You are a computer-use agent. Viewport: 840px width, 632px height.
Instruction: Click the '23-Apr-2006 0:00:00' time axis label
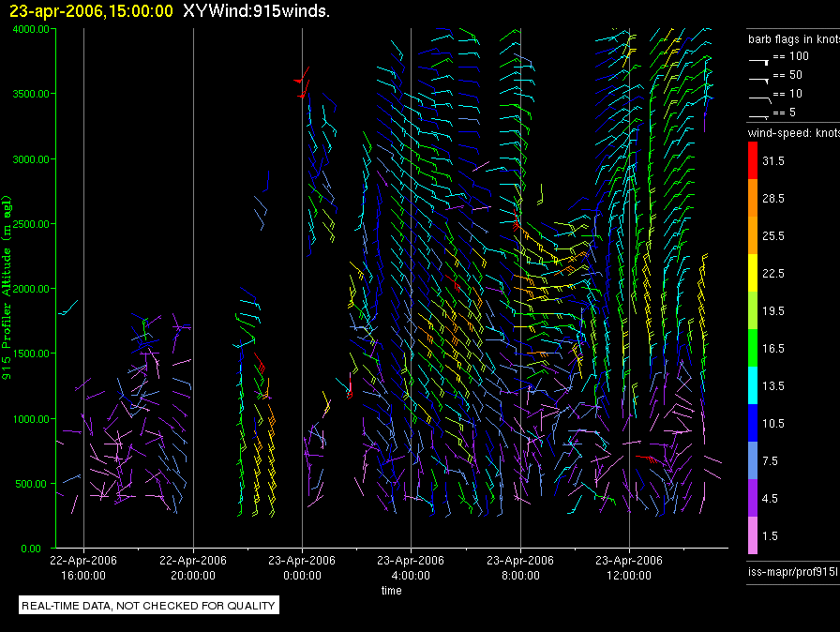point(302,567)
